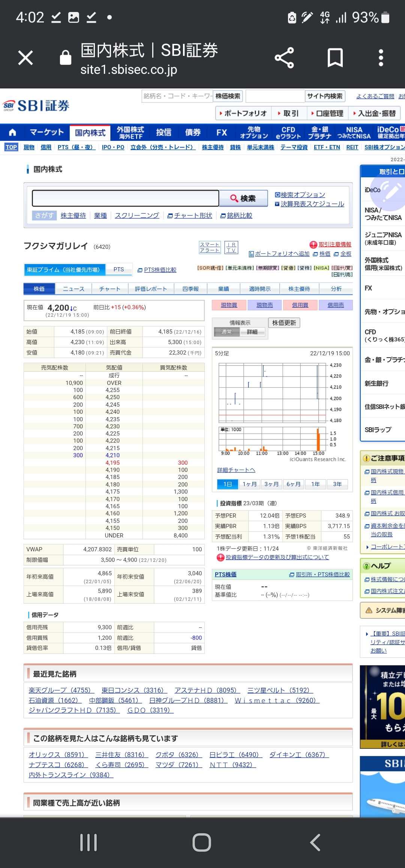The width and height of the screenshot is (405, 868).
Task: Tap Android back button
Action: tap(315, 843)
